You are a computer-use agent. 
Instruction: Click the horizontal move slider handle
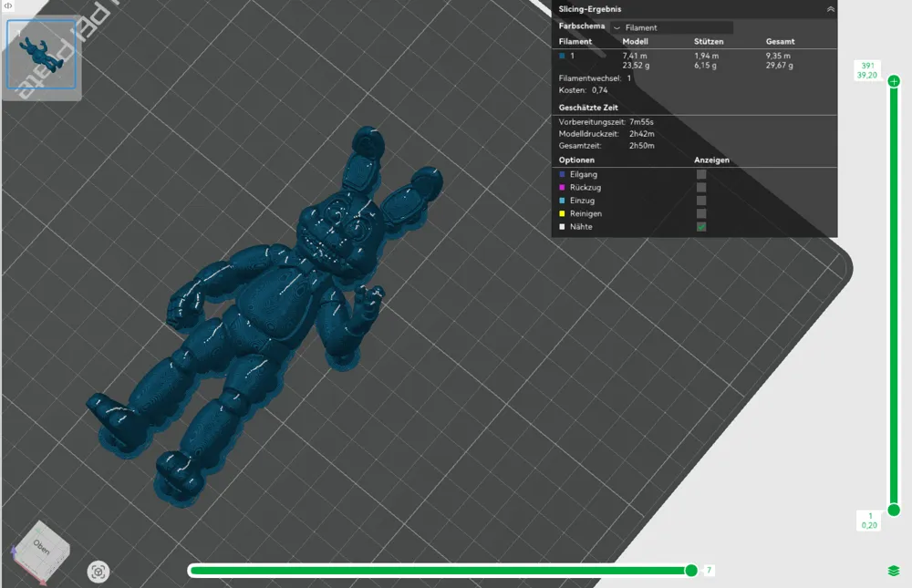coord(691,571)
